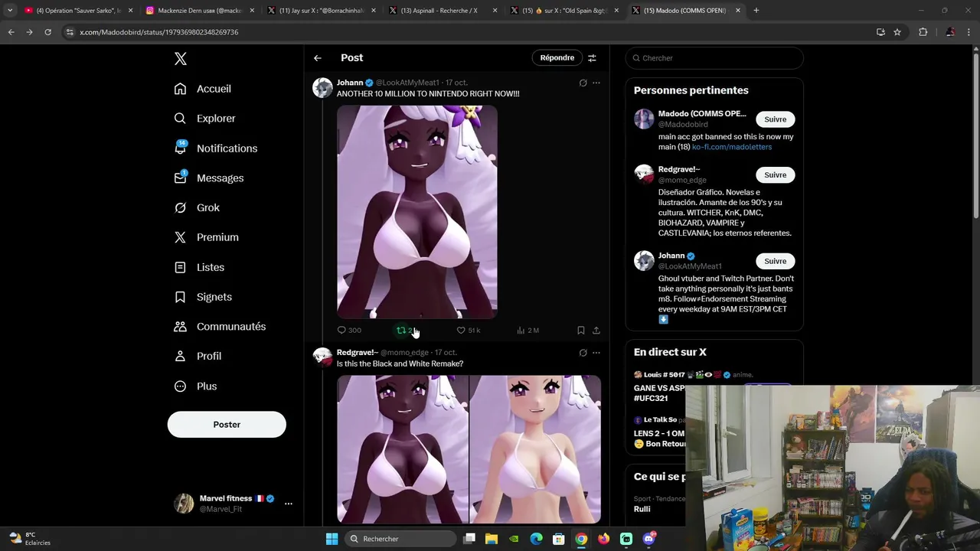The height and width of the screenshot is (551, 980).
Task: Open more options on Redgrave's reply
Action: pos(596,353)
